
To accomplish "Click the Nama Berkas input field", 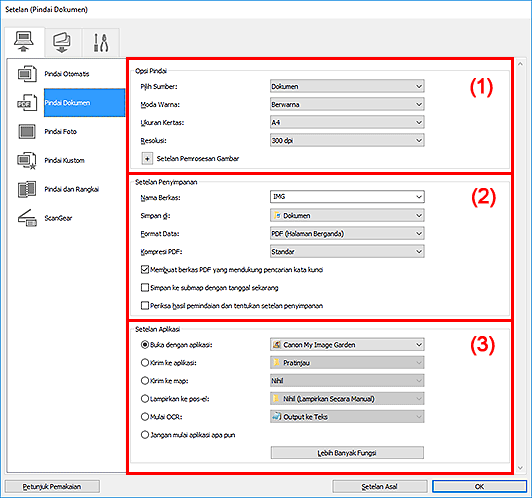I will pyautogui.click(x=347, y=197).
